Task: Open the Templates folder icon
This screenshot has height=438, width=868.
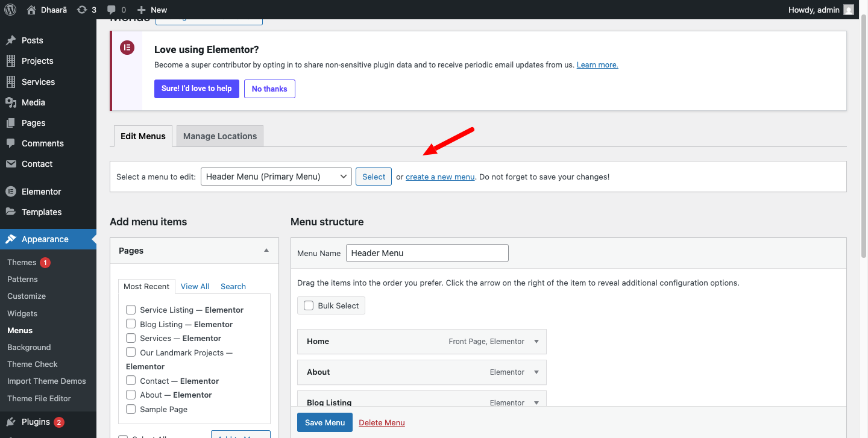Action: pos(11,212)
